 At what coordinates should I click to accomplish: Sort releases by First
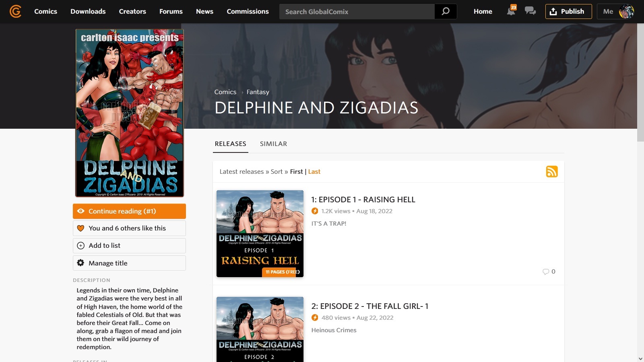coord(296,172)
